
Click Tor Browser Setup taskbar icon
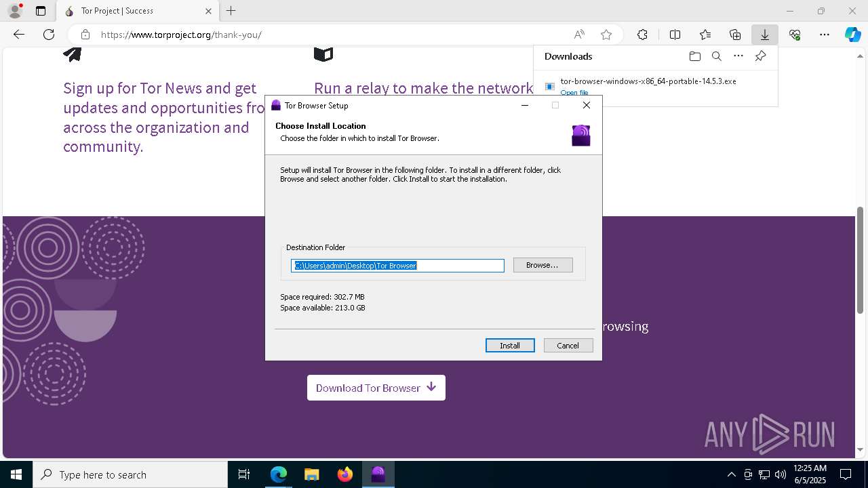point(378,474)
